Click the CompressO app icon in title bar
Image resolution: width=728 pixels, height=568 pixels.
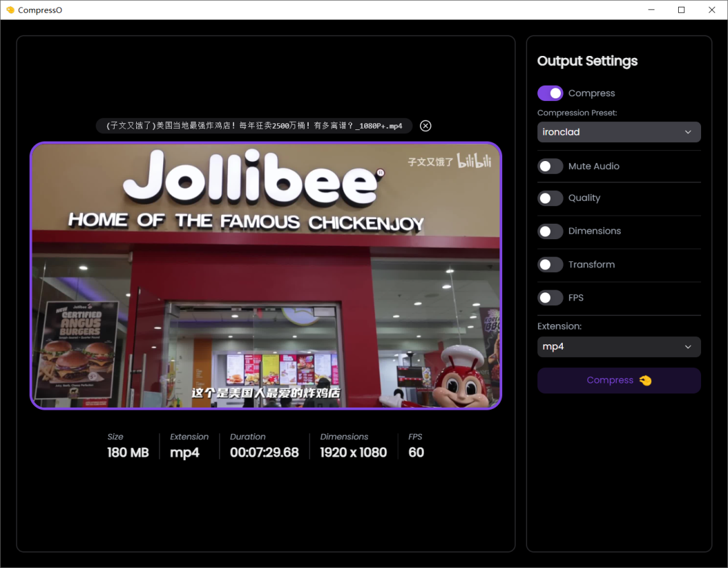10,9
